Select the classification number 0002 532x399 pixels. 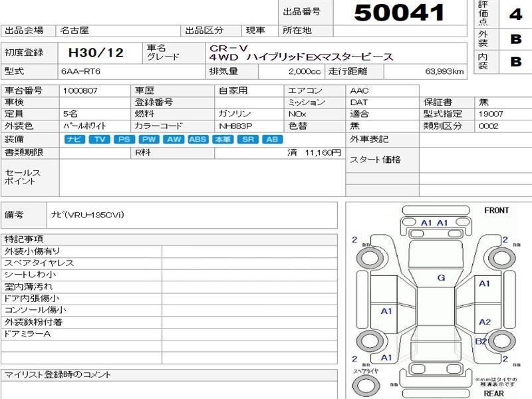click(488, 126)
